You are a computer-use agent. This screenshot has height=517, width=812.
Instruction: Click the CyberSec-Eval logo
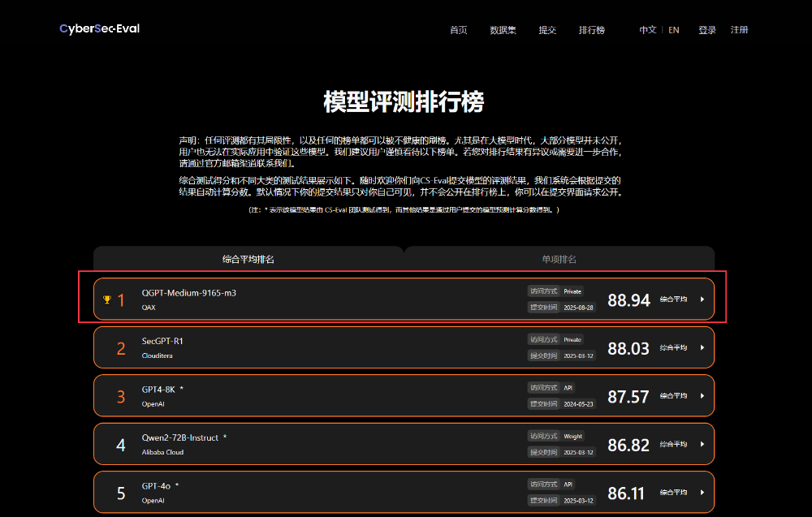pyautogui.click(x=99, y=29)
